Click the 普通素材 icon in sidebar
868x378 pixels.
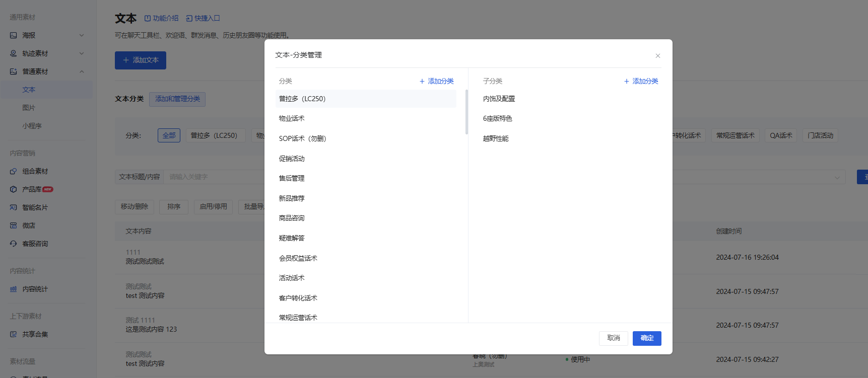point(14,71)
